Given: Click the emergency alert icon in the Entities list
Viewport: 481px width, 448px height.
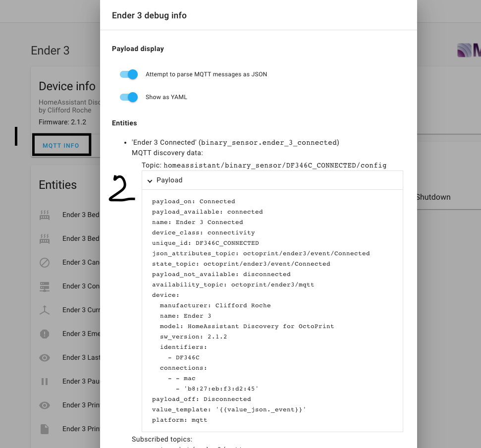Looking at the screenshot, I should 44,334.
